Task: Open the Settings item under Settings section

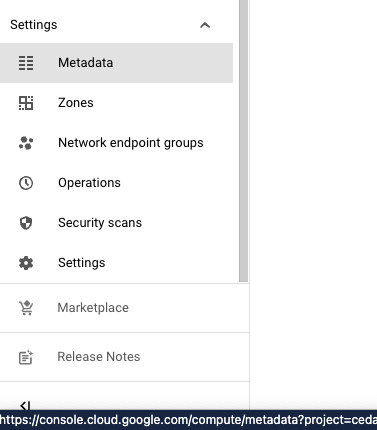Action: tap(116, 263)
